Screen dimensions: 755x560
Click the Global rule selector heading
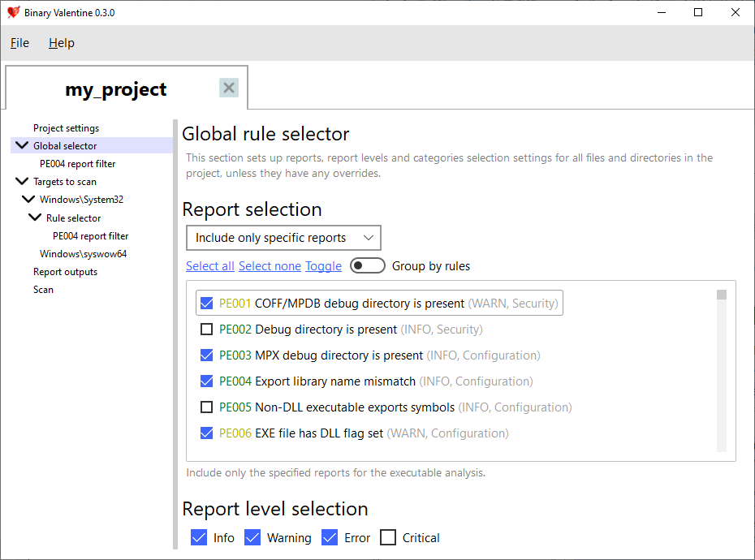(x=265, y=134)
